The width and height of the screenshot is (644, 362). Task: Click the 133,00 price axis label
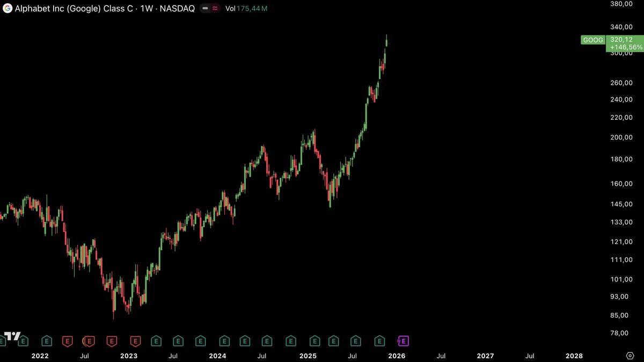[622, 222]
